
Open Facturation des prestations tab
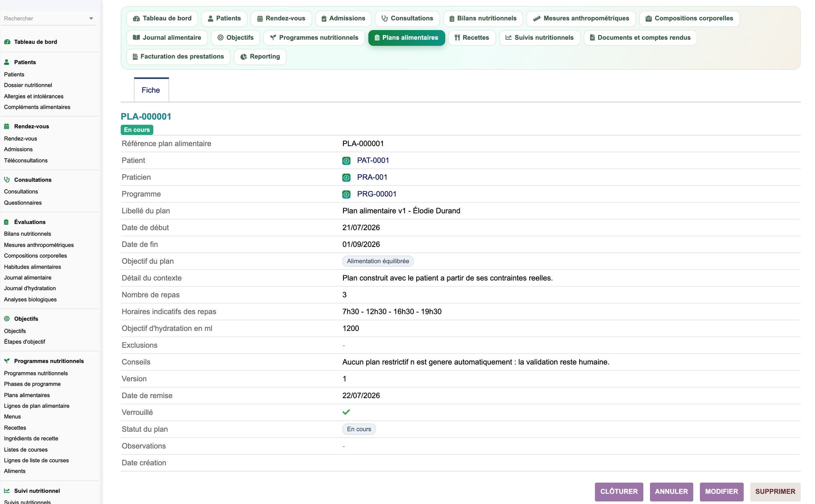178,57
